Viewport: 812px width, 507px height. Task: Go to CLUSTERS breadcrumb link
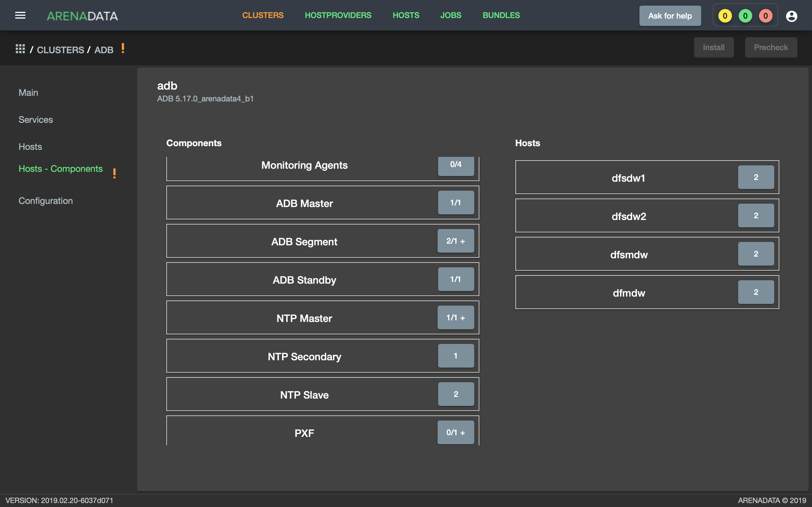point(60,50)
